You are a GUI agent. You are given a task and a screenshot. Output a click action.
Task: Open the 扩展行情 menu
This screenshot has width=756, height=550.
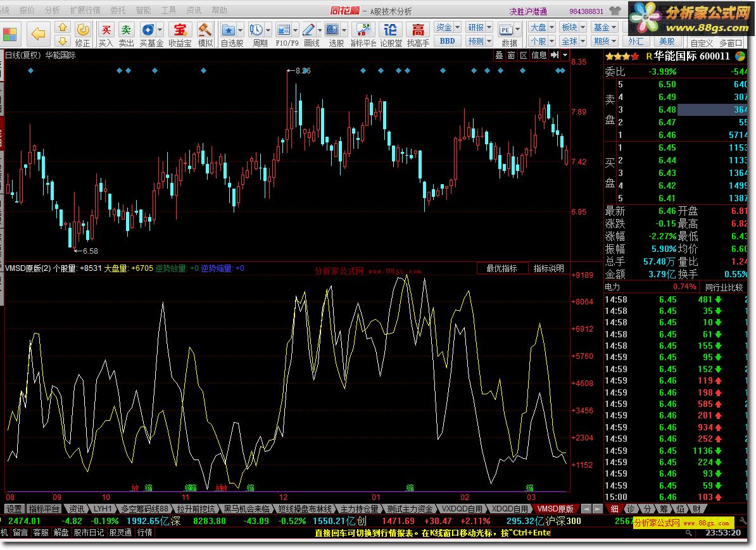tap(85, 10)
